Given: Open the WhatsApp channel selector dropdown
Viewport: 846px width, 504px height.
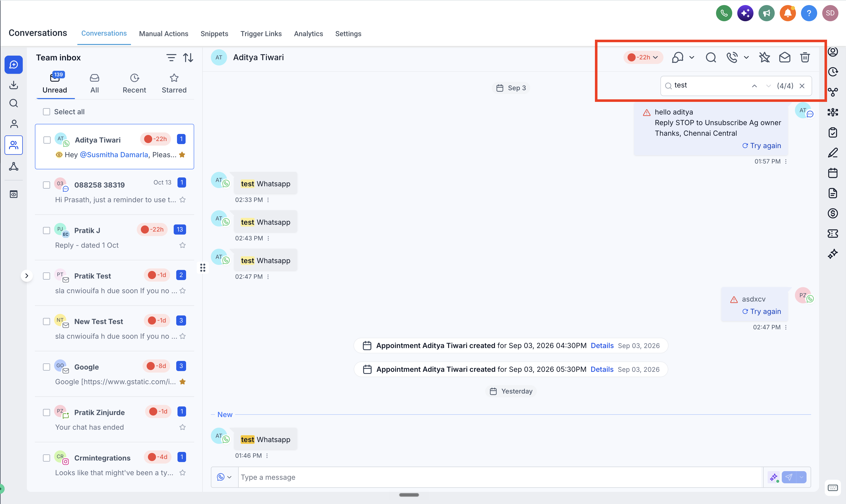Looking at the screenshot, I should pyautogui.click(x=224, y=477).
